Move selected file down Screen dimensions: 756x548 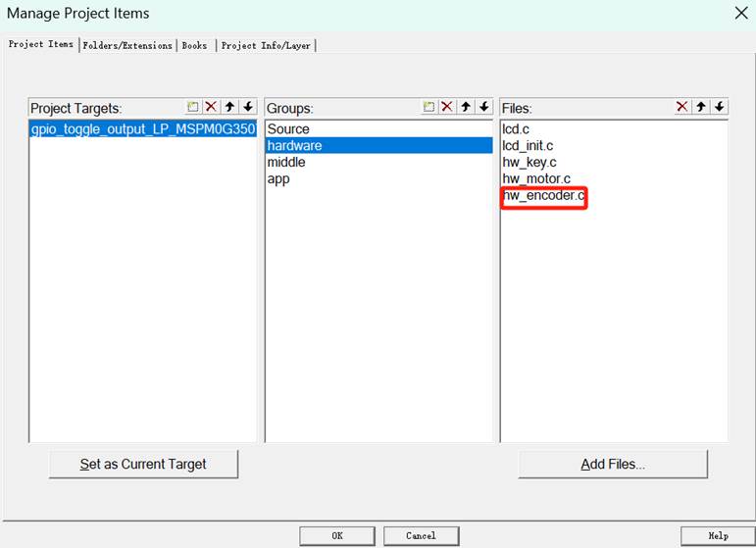(720, 107)
